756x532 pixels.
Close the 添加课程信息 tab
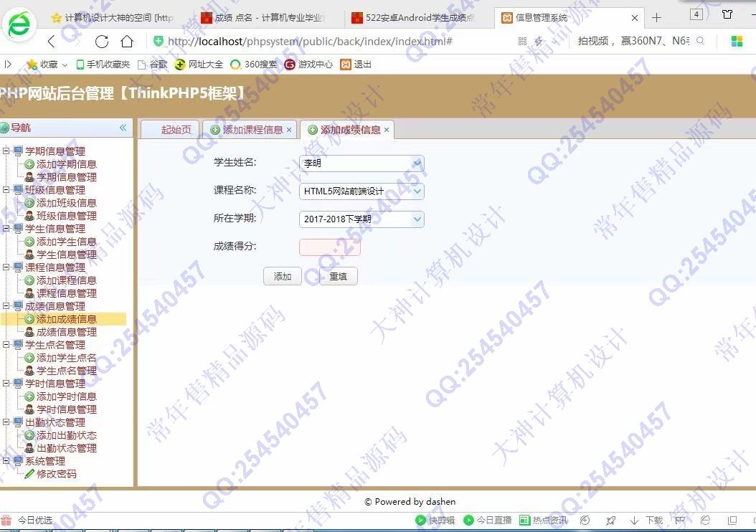click(289, 130)
